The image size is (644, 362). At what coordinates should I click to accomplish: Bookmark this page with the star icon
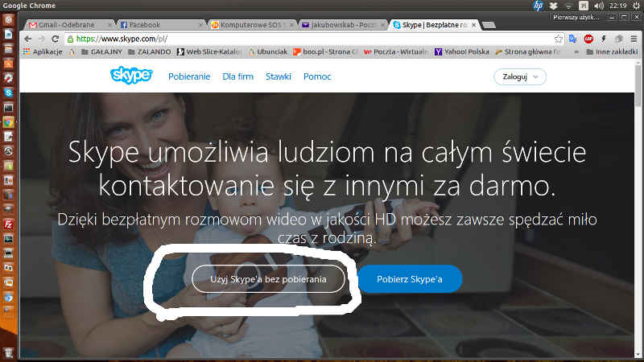(x=558, y=39)
